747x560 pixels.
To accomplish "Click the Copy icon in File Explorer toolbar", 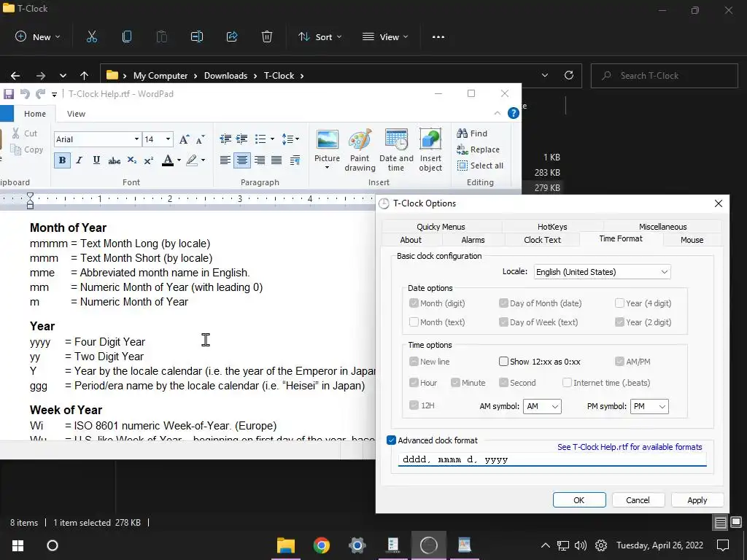I will point(127,36).
